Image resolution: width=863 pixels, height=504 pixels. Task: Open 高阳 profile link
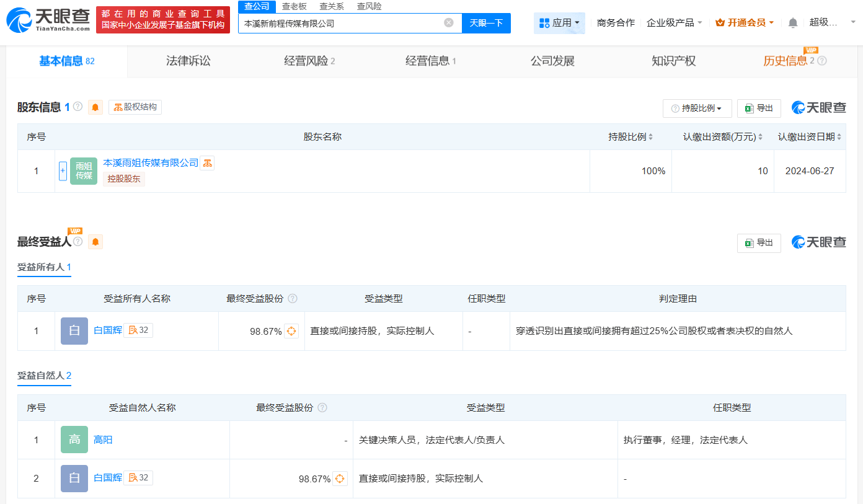pyautogui.click(x=103, y=440)
